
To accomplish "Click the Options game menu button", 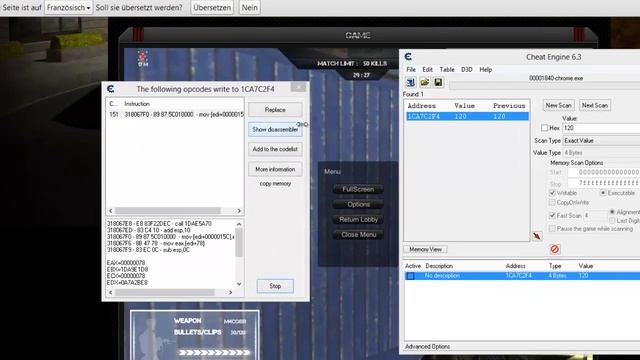I will click(358, 204).
